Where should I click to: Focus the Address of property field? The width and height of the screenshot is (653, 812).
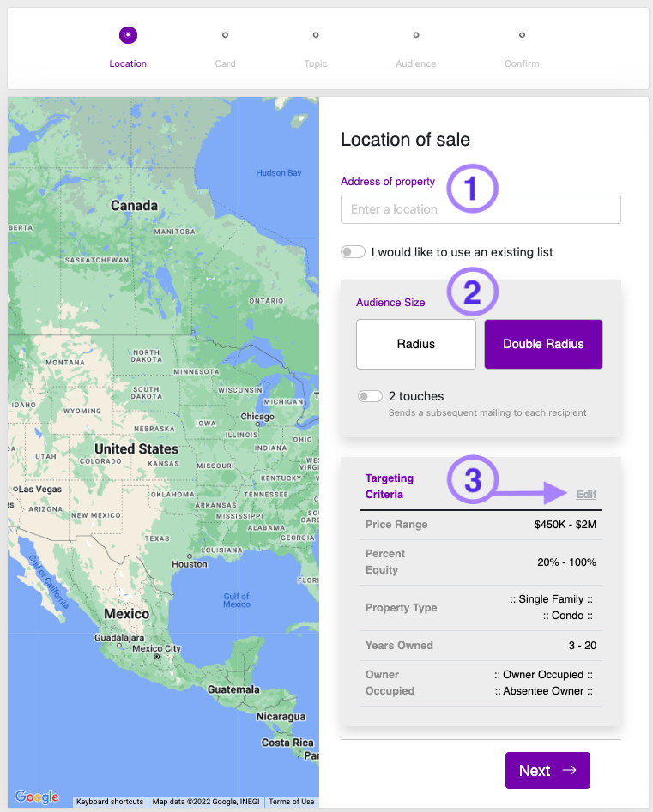[481, 209]
